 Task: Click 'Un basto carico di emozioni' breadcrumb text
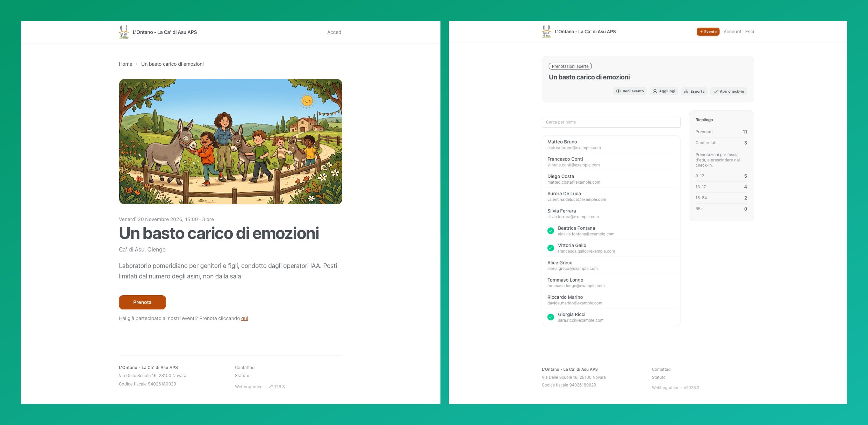click(172, 64)
